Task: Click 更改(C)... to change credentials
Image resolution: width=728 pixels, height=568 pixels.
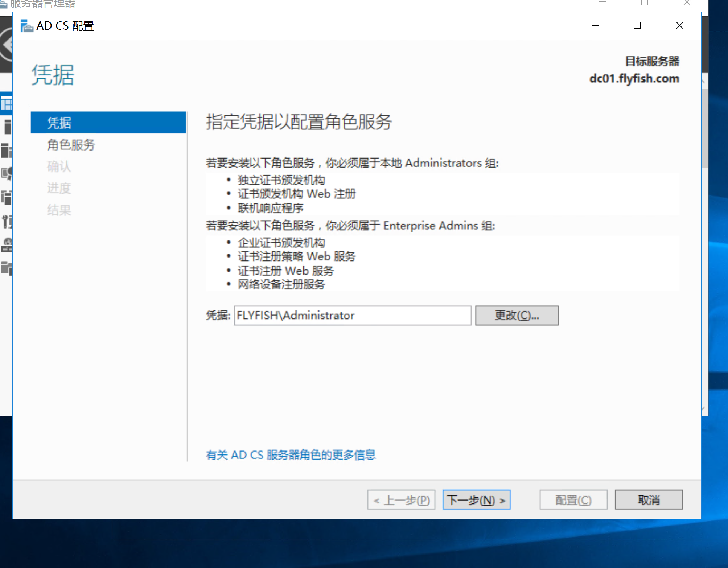Action: coord(517,316)
